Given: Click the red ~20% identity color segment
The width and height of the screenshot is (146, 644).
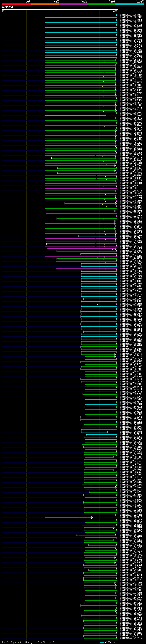Looking at the screenshot, I should coord(16,4).
